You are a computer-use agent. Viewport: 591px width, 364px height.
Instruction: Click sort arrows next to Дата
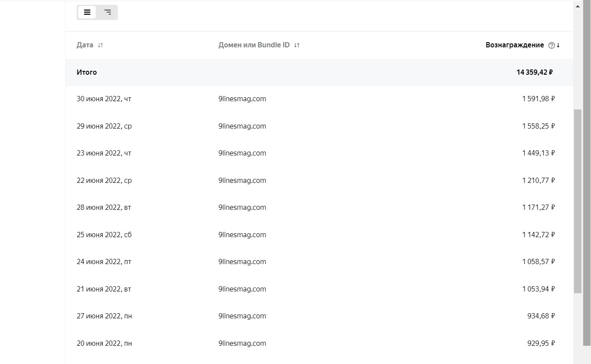click(x=100, y=45)
